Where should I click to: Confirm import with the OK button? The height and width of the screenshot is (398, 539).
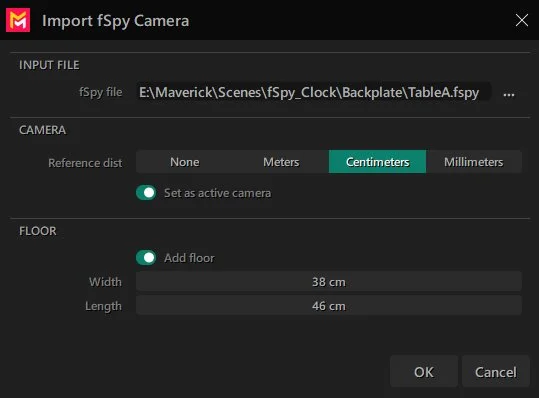tap(424, 372)
